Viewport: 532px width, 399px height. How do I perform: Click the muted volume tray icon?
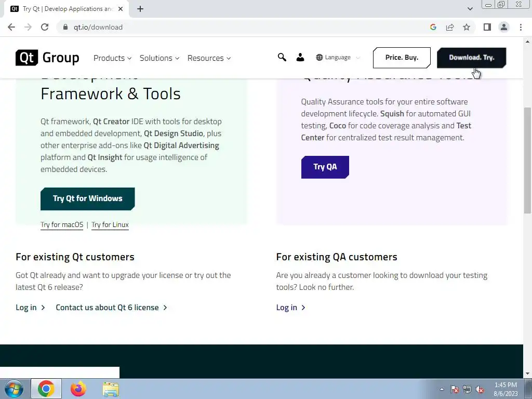480,389
